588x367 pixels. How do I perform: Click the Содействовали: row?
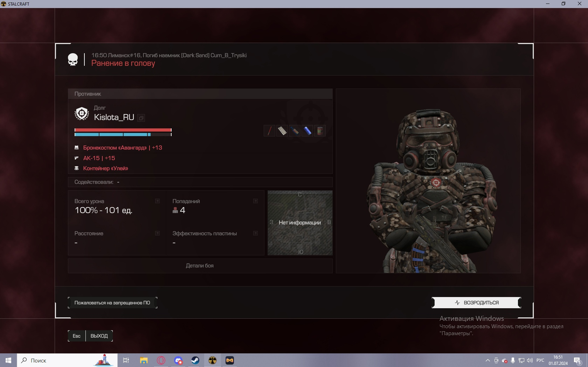(200, 182)
